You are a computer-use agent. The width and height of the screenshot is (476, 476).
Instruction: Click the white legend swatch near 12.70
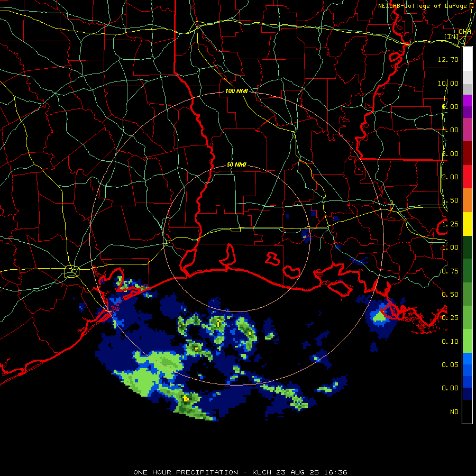coord(467,59)
